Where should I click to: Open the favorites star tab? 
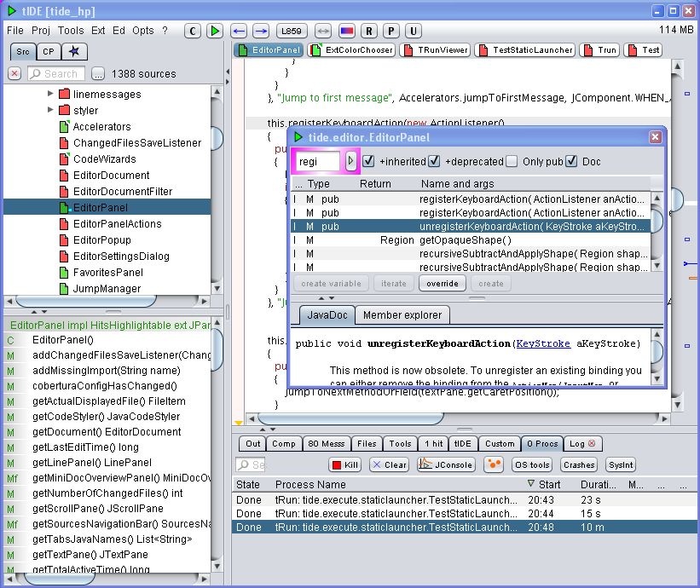[x=74, y=52]
